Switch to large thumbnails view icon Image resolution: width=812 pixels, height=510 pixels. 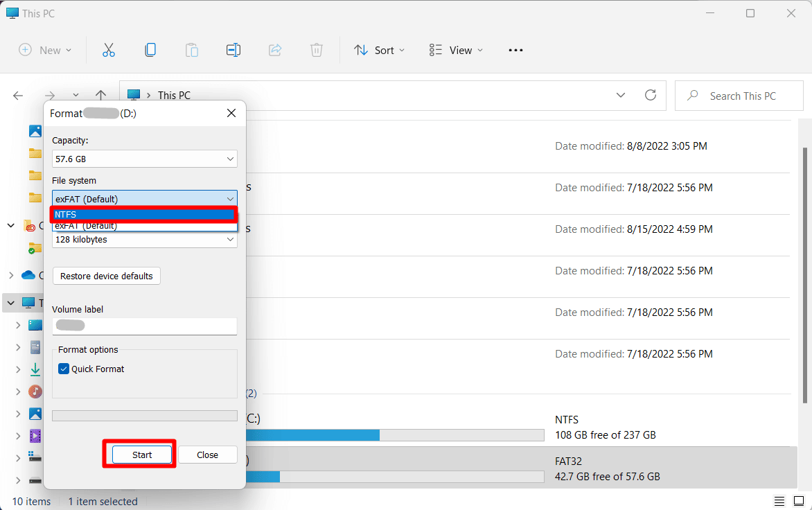click(x=799, y=501)
